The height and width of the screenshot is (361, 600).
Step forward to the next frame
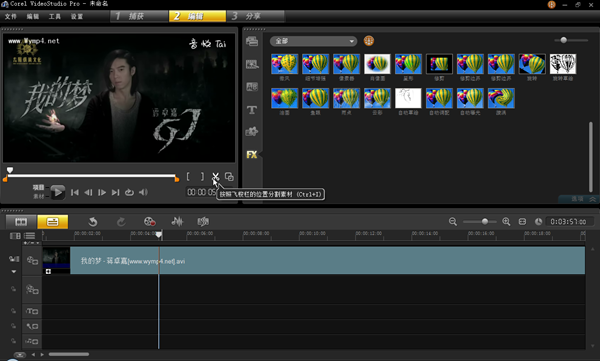tap(102, 192)
